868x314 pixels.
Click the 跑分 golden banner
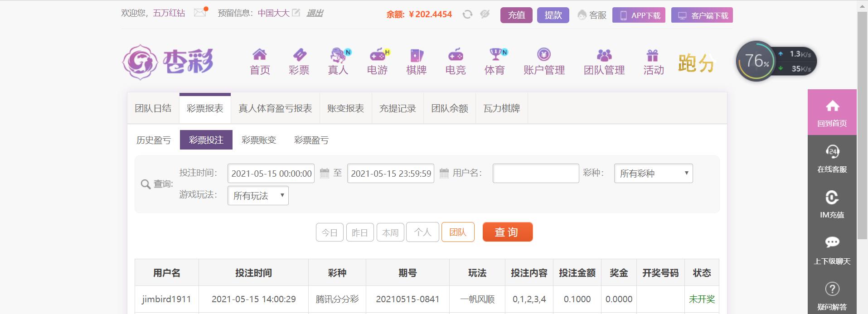696,63
